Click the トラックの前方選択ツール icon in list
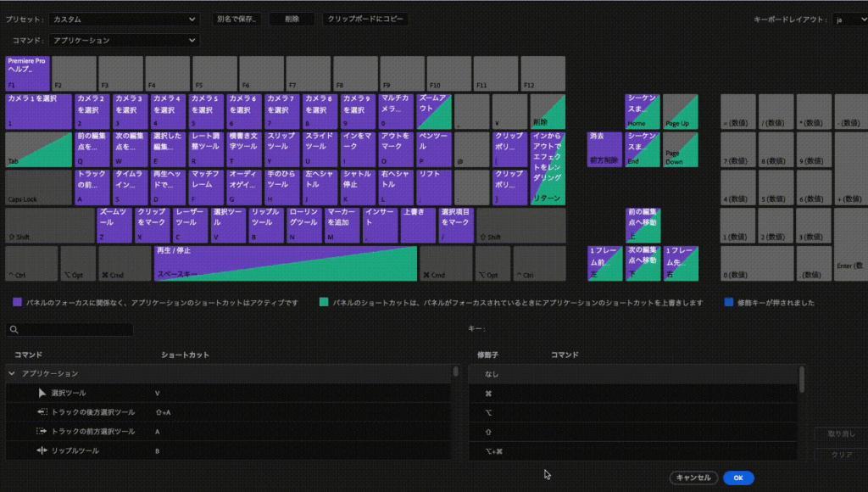The height and width of the screenshot is (492, 868). pyautogui.click(x=42, y=431)
